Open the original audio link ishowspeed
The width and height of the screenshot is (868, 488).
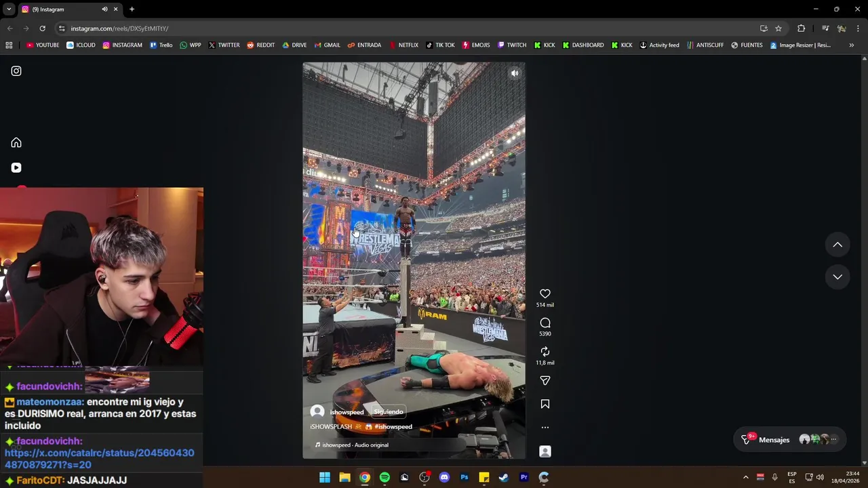[x=355, y=445]
